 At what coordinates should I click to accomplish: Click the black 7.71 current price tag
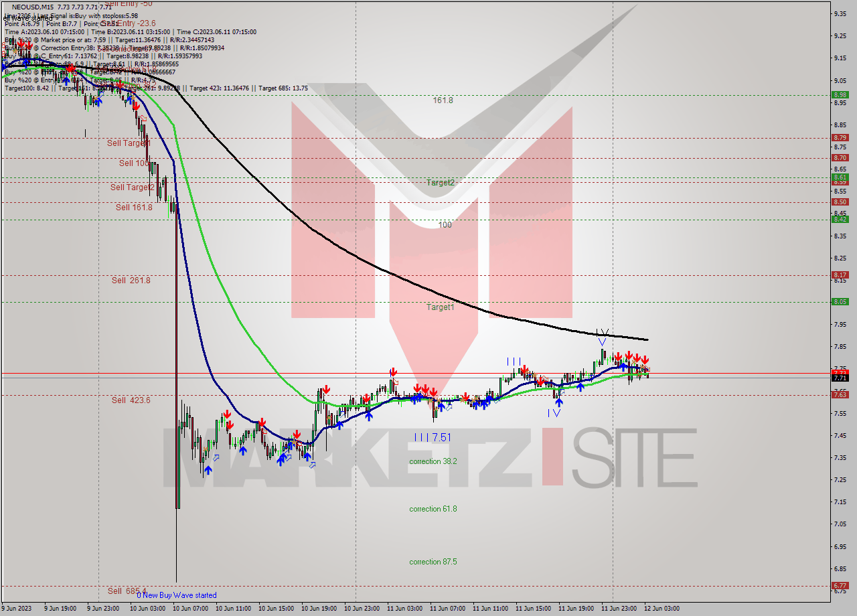point(840,378)
